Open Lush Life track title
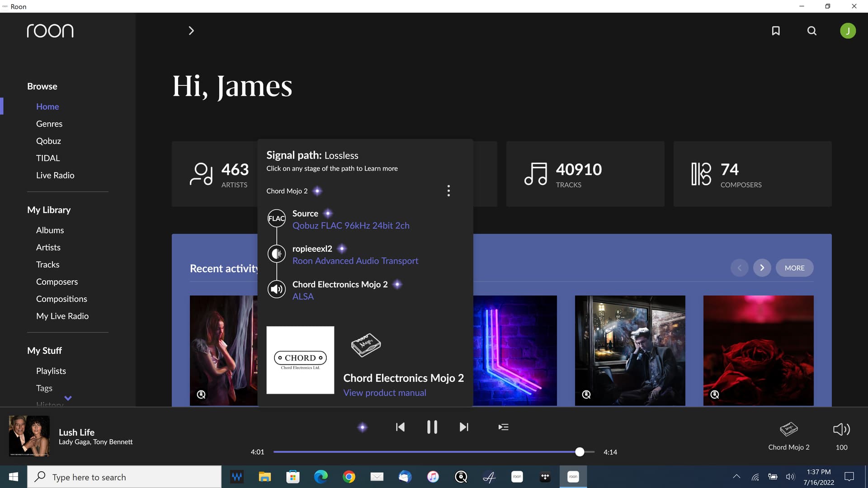This screenshot has width=868, height=488. coord(76,432)
